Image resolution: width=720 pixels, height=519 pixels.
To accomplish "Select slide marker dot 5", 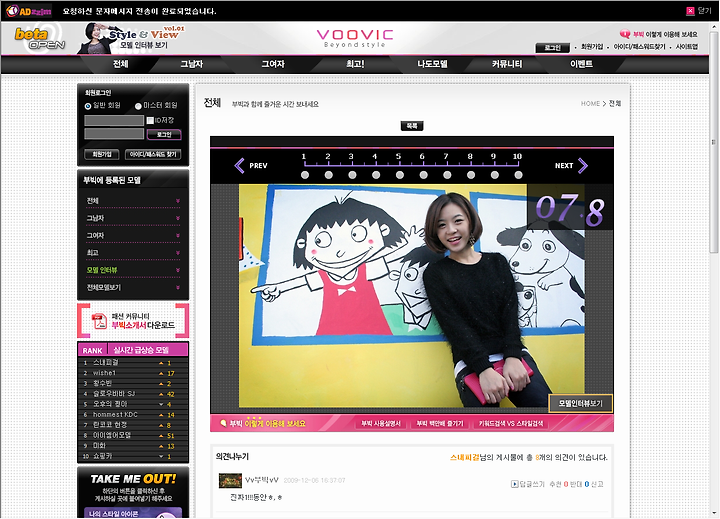I will tap(400, 175).
